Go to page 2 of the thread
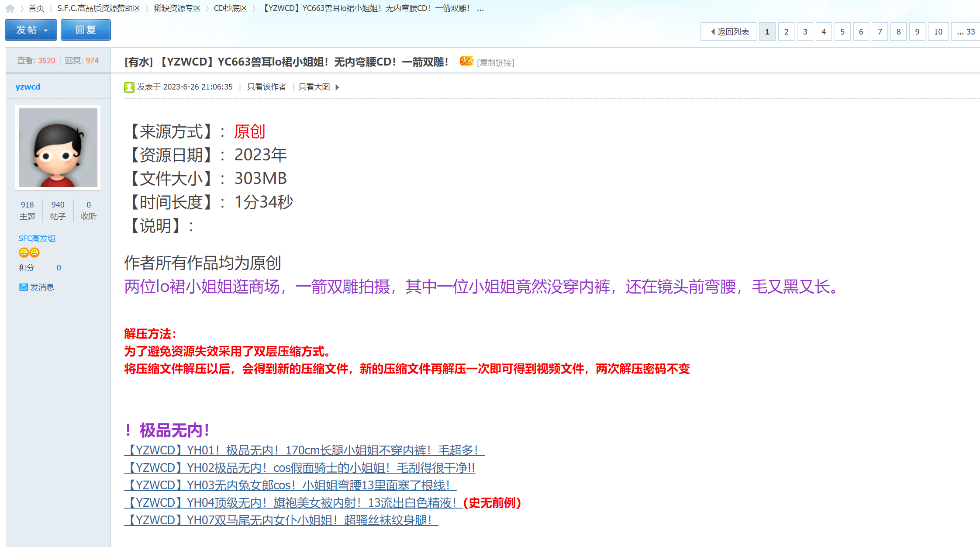The width and height of the screenshot is (980, 547). coord(786,32)
